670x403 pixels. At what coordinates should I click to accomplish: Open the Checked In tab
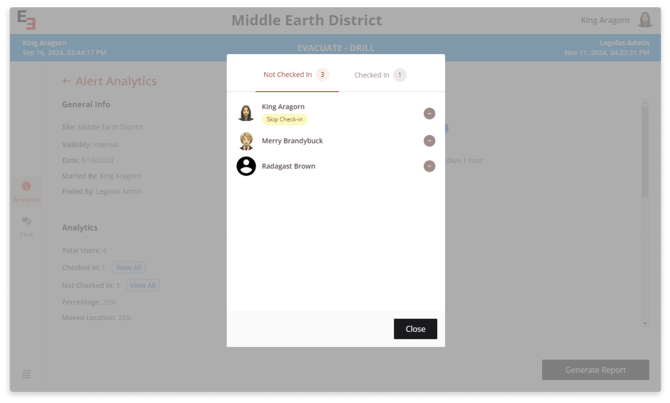point(379,75)
